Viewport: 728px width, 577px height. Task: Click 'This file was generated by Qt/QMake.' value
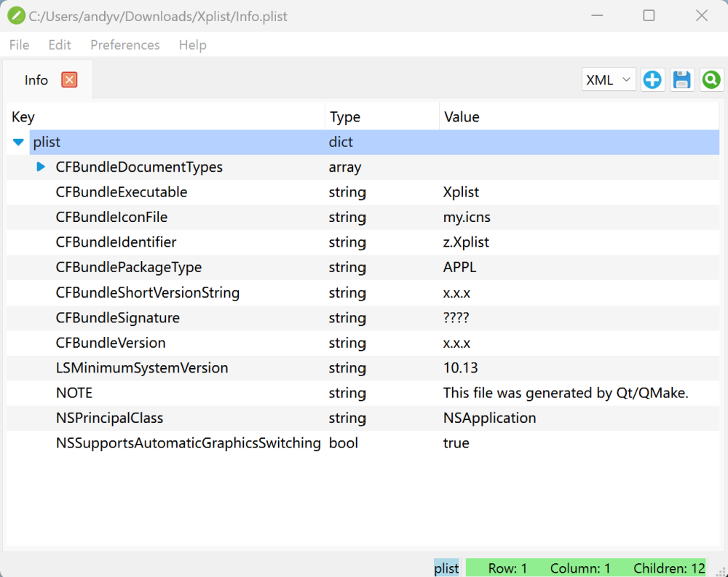click(566, 393)
